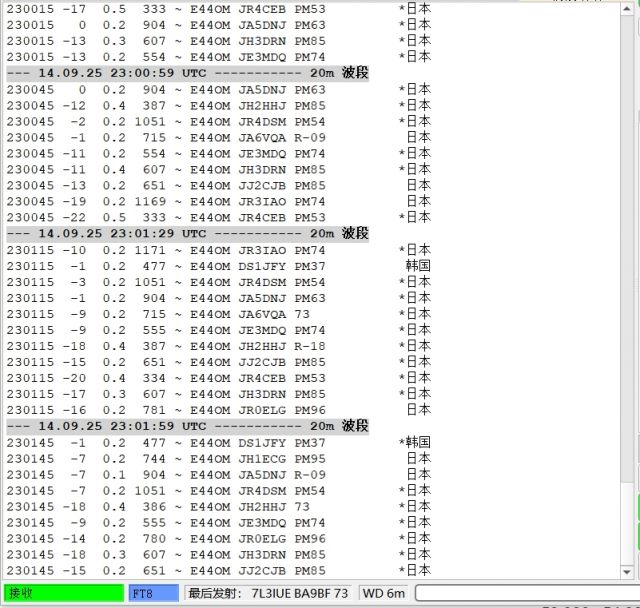
Task: Select the 230145 JR4DSM PM54 decode row
Action: pyautogui.click(x=218, y=490)
